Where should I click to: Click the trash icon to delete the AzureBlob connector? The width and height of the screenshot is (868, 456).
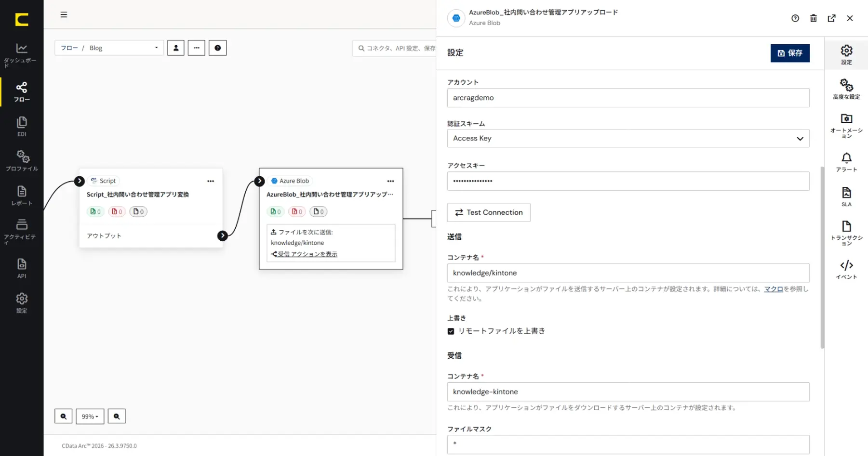pos(814,18)
